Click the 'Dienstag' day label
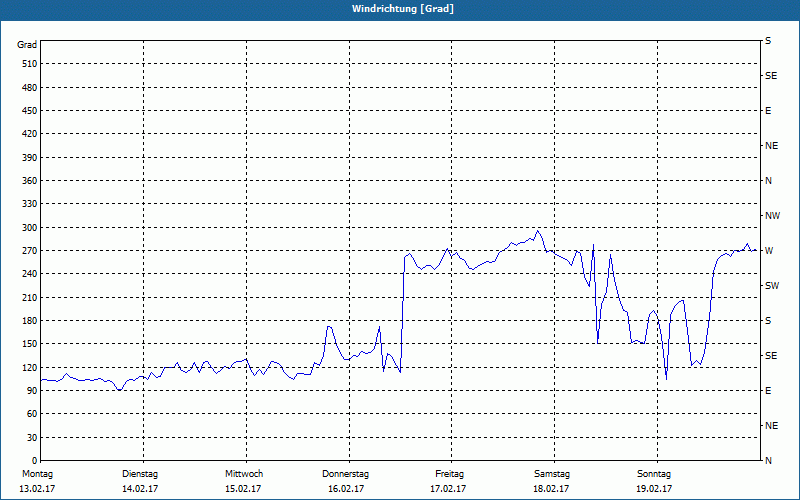 [140, 474]
